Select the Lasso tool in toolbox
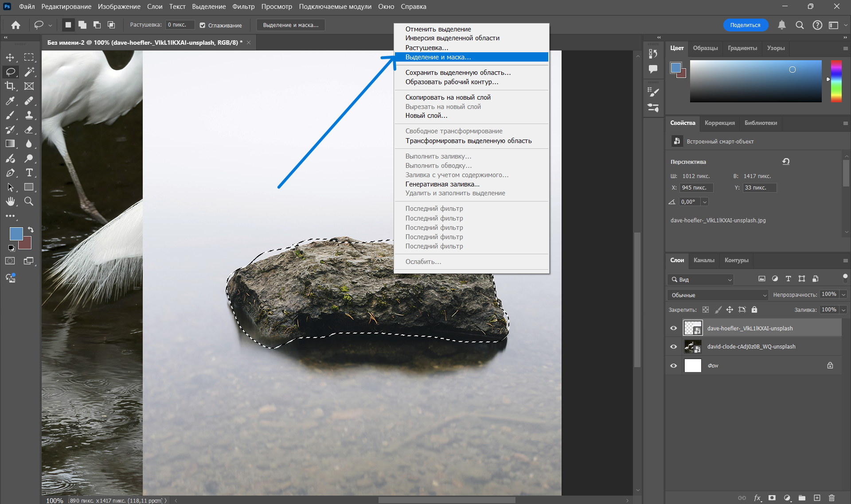 point(10,72)
